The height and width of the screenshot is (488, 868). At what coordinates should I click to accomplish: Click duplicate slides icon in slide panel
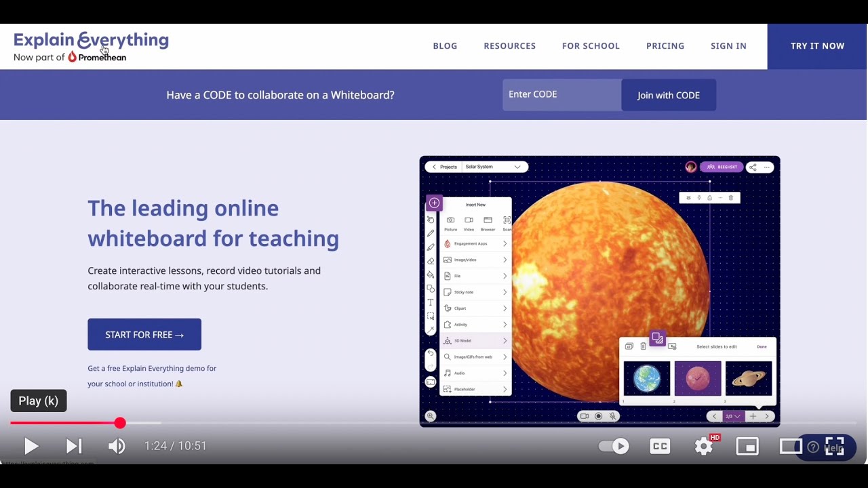pos(629,346)
